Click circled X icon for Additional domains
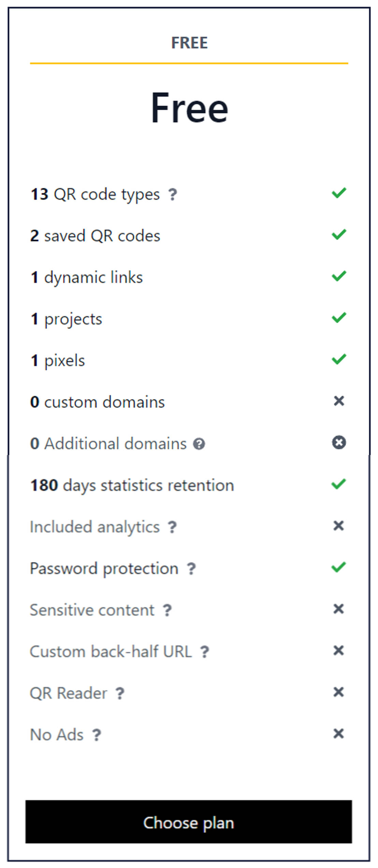The height and width of the screenshot is (868, 378). pos(339,443)
